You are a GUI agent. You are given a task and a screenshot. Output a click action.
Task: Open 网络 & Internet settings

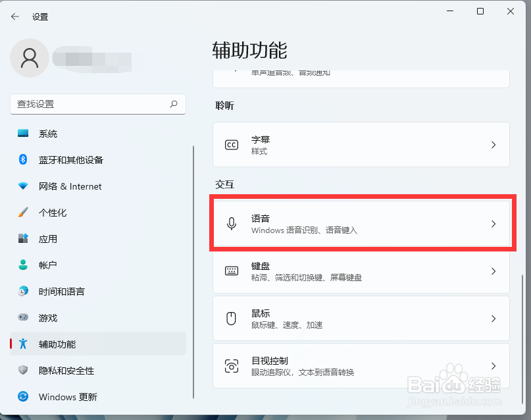coord(98,186)
